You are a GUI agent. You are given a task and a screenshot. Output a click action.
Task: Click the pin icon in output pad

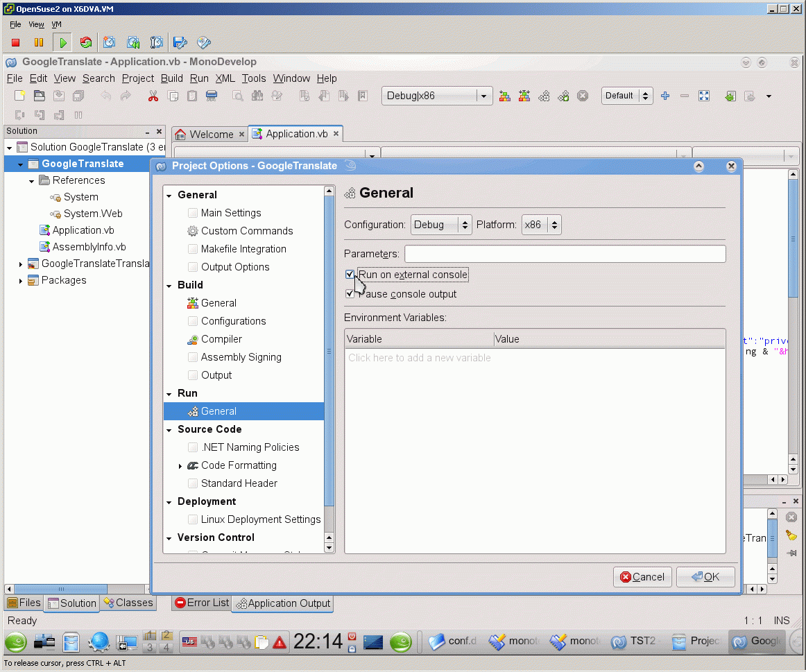[x=791, y=553]
